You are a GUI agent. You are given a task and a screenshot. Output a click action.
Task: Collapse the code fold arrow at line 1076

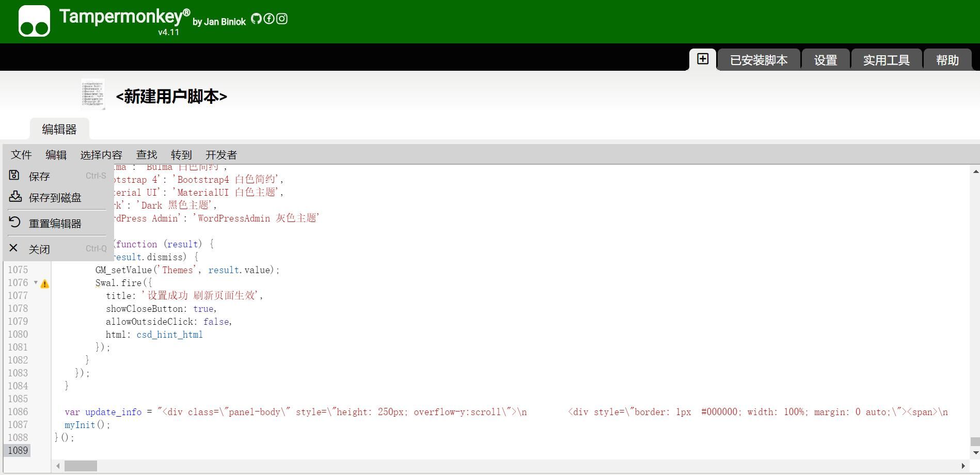[x=36, y=282]
